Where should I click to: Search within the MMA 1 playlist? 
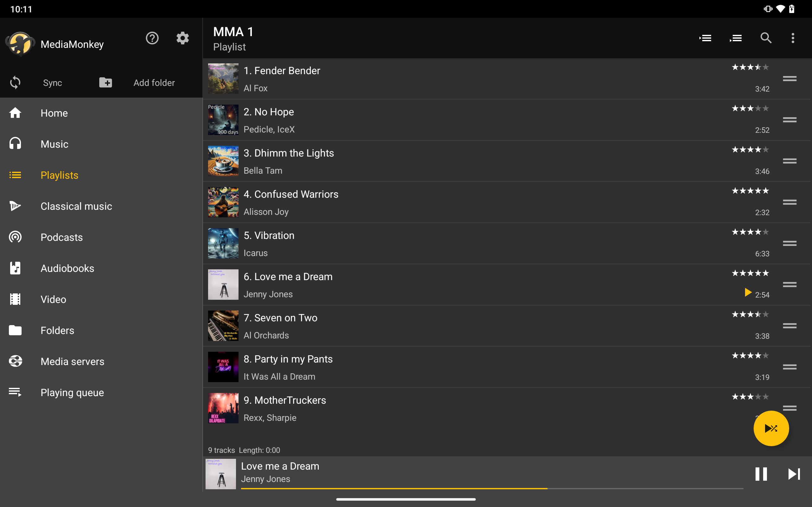pos(766,38)
